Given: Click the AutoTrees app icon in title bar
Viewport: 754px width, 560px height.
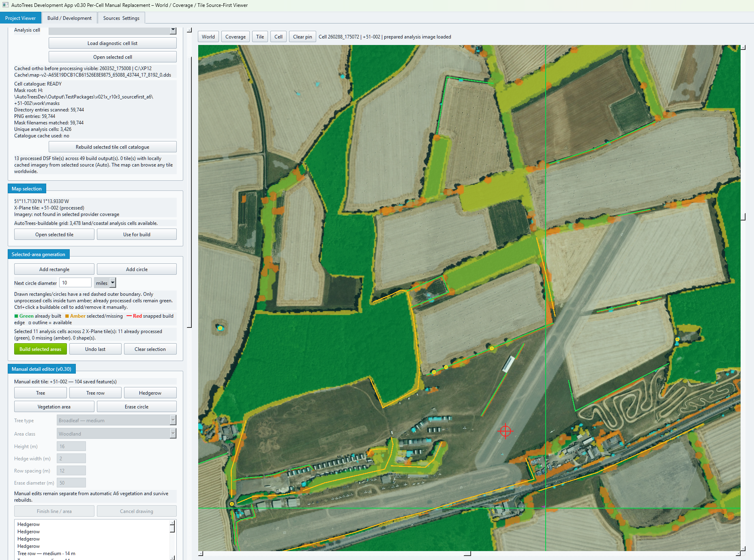Looking at the screenshot, I should point(5,5).
